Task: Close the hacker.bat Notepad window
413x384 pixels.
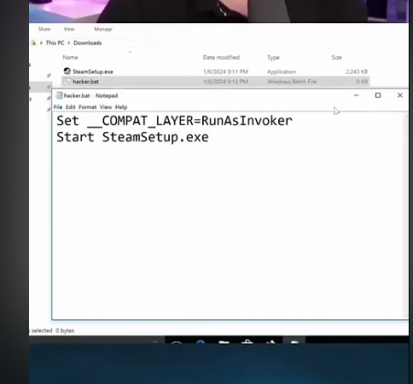Action: tap(400, 95)
